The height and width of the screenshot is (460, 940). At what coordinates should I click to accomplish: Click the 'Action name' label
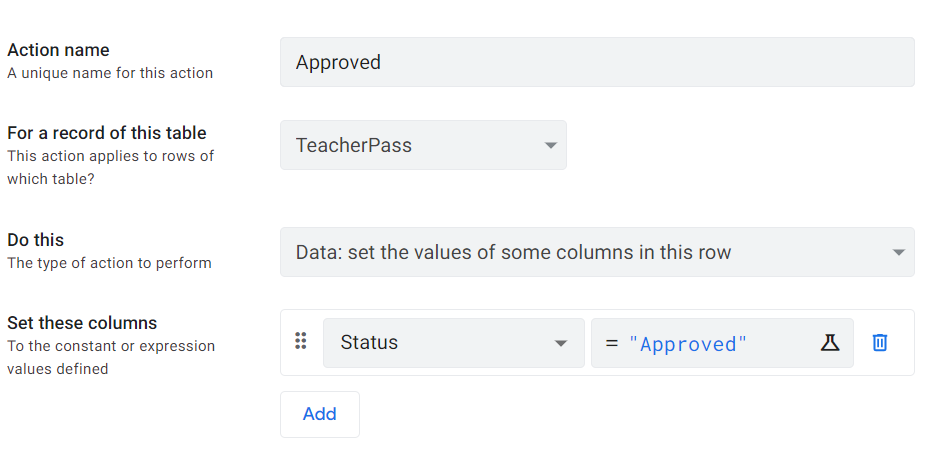coord(58,50)
